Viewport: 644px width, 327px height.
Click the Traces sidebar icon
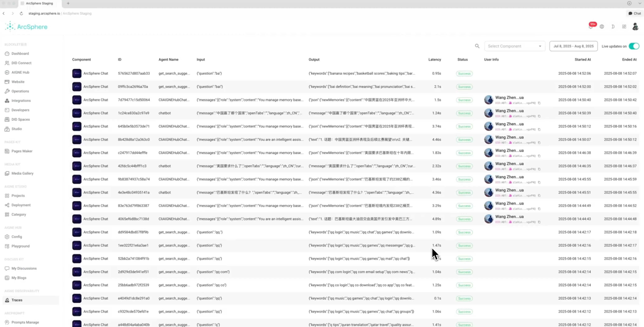click(x=7, y=300)
